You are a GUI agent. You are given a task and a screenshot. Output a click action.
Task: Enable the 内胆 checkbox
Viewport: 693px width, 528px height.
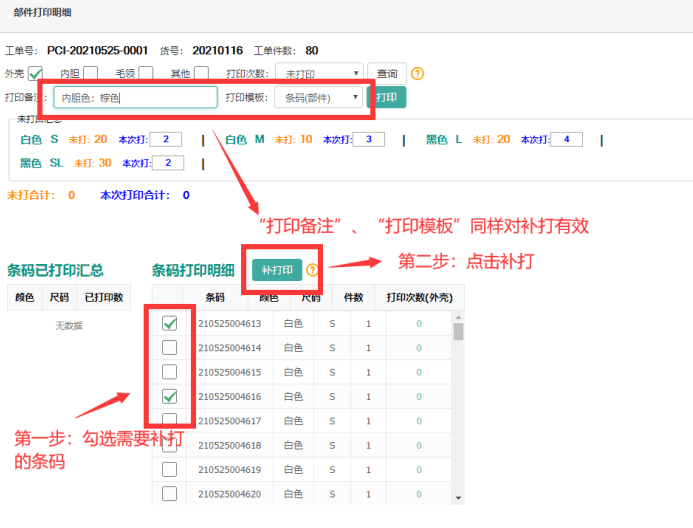[90, 73]
